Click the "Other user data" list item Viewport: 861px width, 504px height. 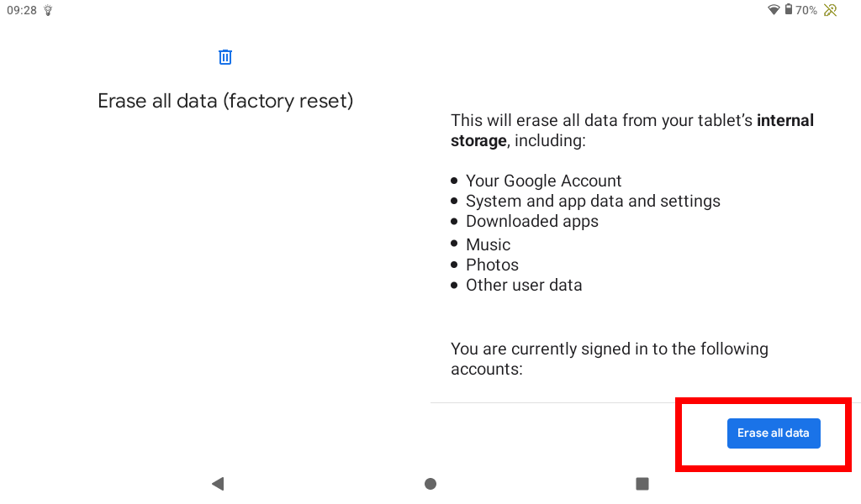pyautogui.click(x=524, y=285)
